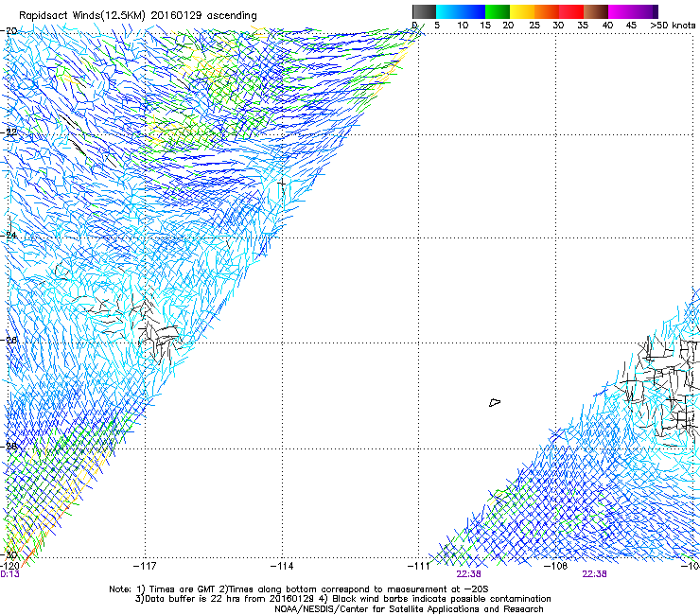
Task: Click the '10' legend scale label
Action: tap(463, 26)
